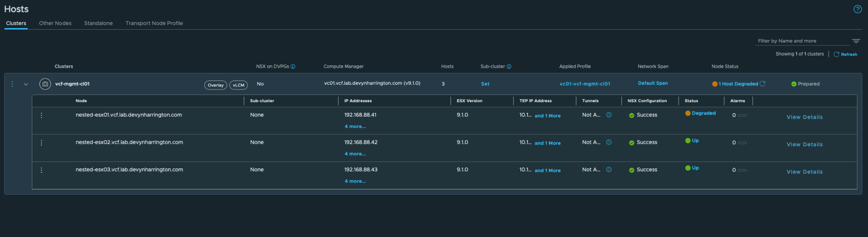Open the Default Span link

click(653, 83)
